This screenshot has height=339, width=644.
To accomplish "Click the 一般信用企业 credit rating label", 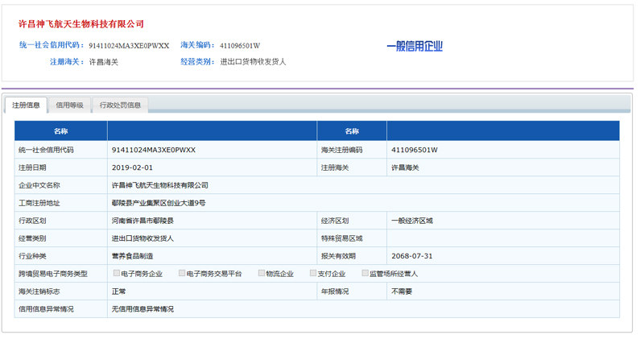I will (x=415, y=46).
